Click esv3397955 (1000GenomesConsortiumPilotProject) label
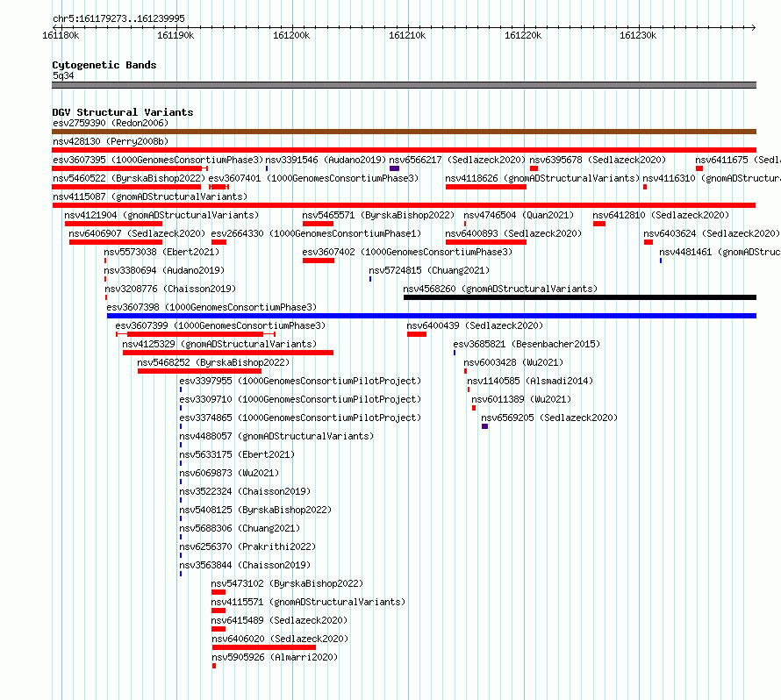Screen dimensions: 781x700 click(300, 381)
